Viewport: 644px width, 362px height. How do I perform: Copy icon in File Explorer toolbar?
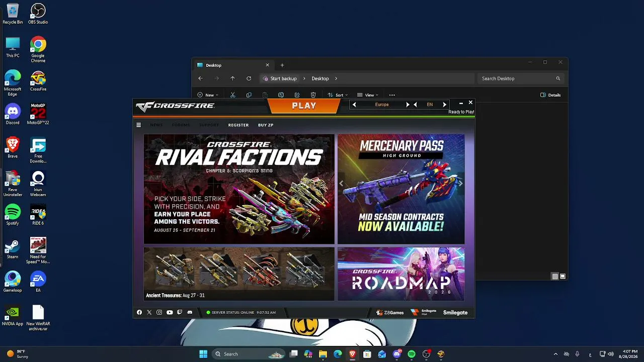click(249, 95)
